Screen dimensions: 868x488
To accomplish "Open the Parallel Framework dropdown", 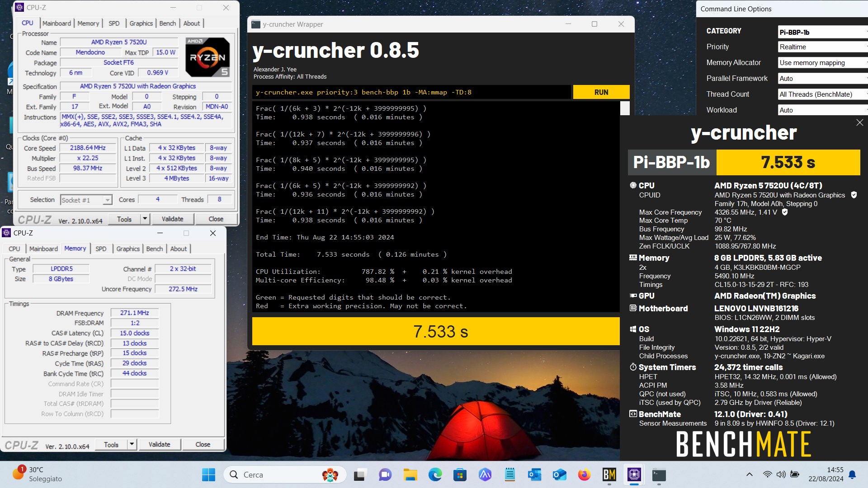I will coord(823,79).
